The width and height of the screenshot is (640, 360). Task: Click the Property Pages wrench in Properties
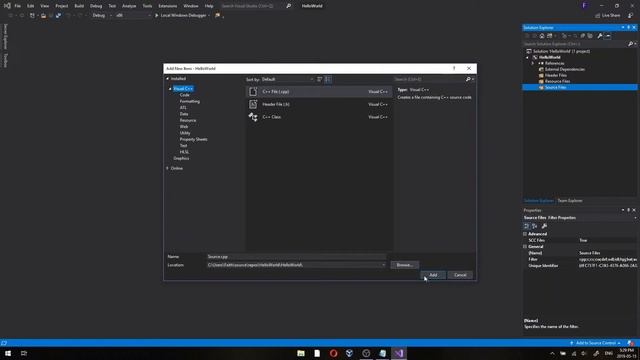tap(544, 226)
